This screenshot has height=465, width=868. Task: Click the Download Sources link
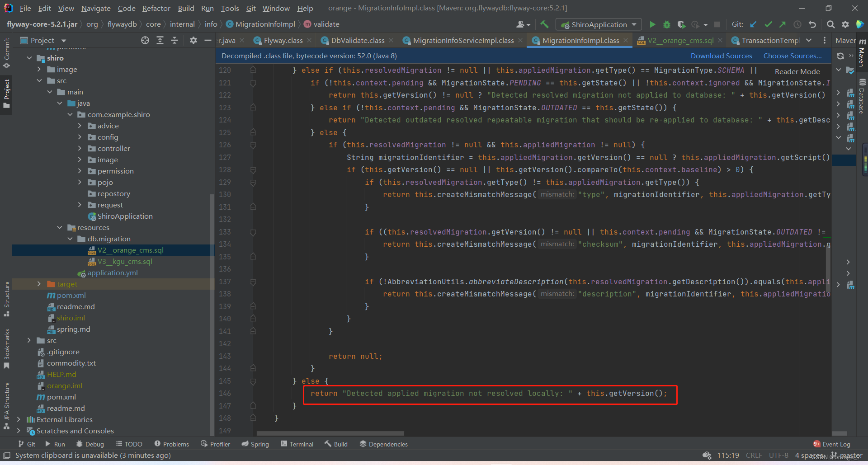click(721, 56)
